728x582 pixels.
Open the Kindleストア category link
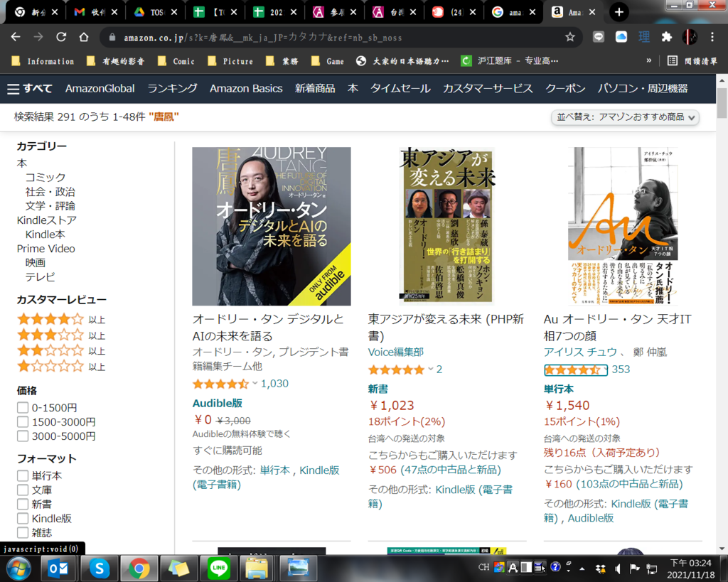click(46, 220)
